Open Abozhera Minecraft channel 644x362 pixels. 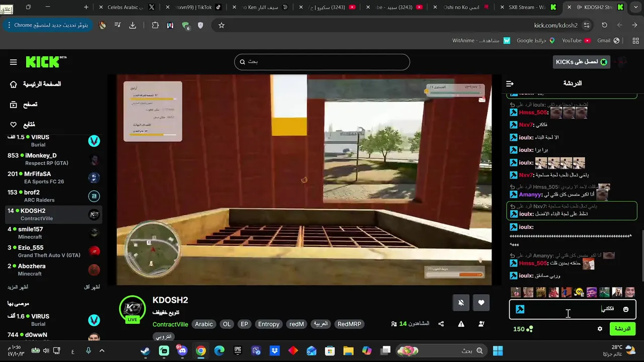pyautogui.click(x=53, y=270)
